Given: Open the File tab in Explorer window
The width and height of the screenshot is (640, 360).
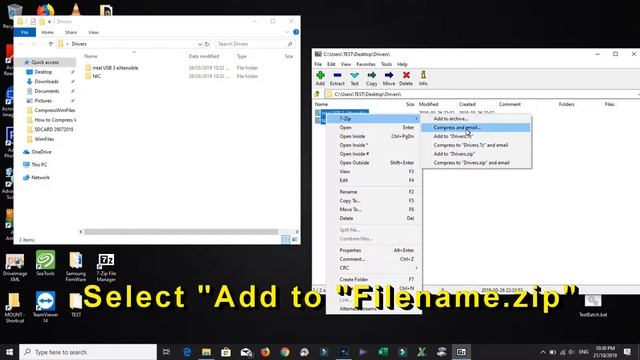Looking at the screenshot, I should [x=24, y=32].
